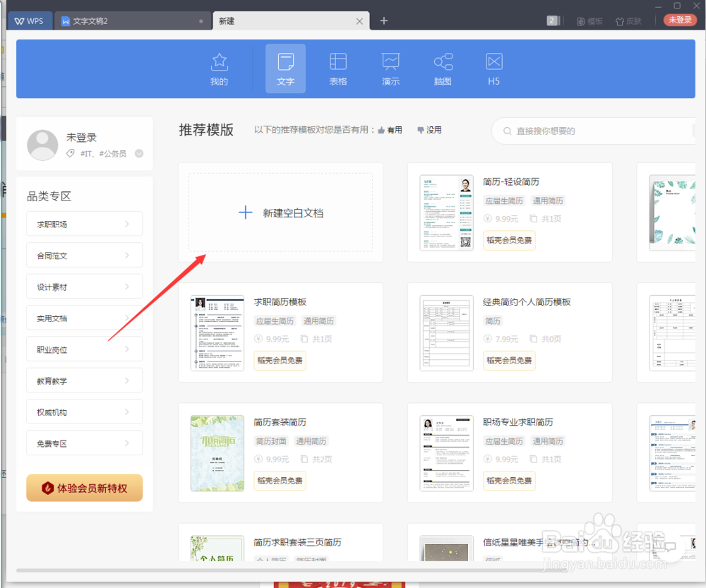The image size is (706, 588).
Task: Click the 未登录 username text in sidebar
Action: pyautogui.click(x=81, y=138)
